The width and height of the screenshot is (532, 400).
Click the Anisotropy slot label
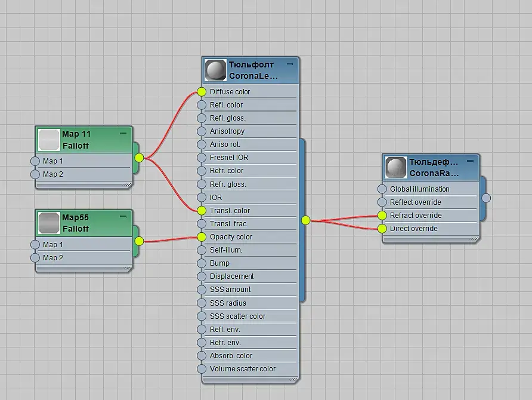tap(227, 131)
